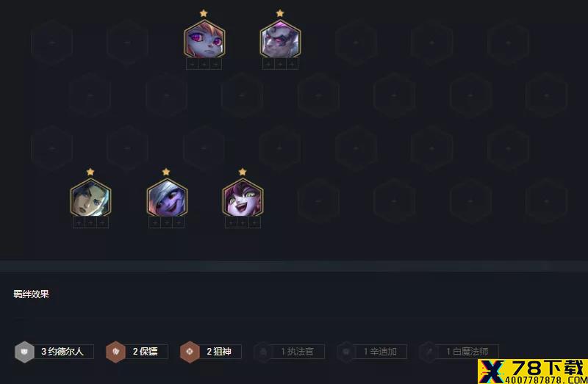
Task: Click the star above Poppy
Action: point(204,13)
